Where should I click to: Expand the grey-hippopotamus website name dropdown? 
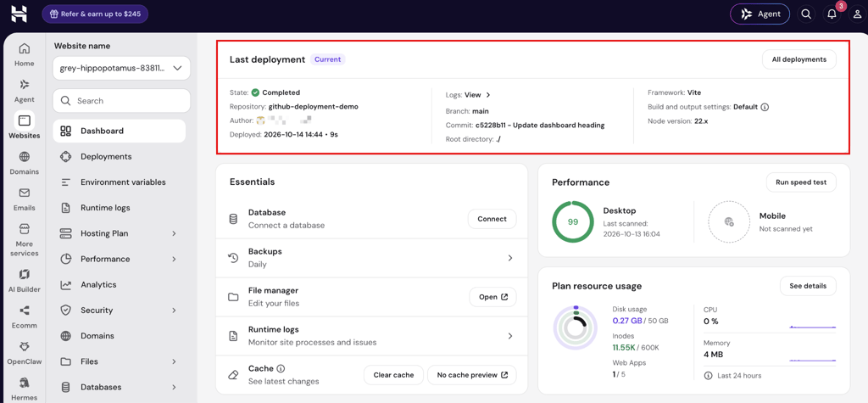tap(122, 68)
